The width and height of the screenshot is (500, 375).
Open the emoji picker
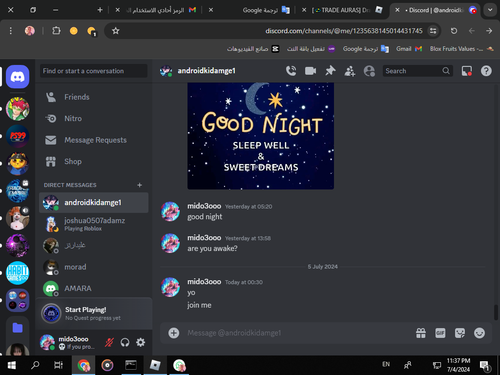point(479,333)
